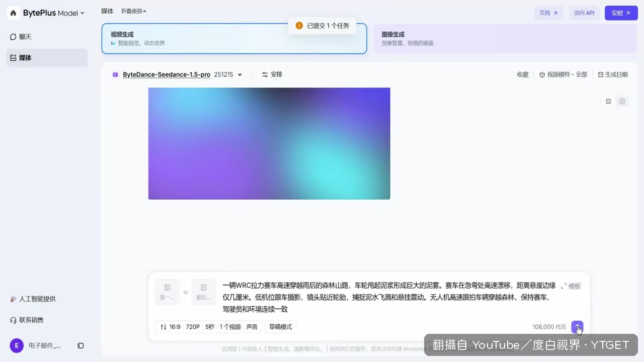Screen dimensions: 644x362
Task: Switch to single-column list view
Action: pyautogui.click(x=608, y=102)
